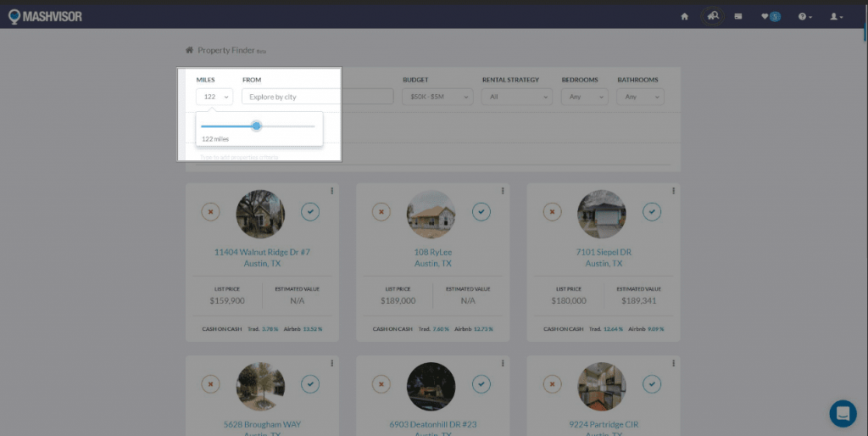Viewport: 868px width, 436px height.
Task: Open the blue chat support bubble
Action: click(x=843, y=413)
